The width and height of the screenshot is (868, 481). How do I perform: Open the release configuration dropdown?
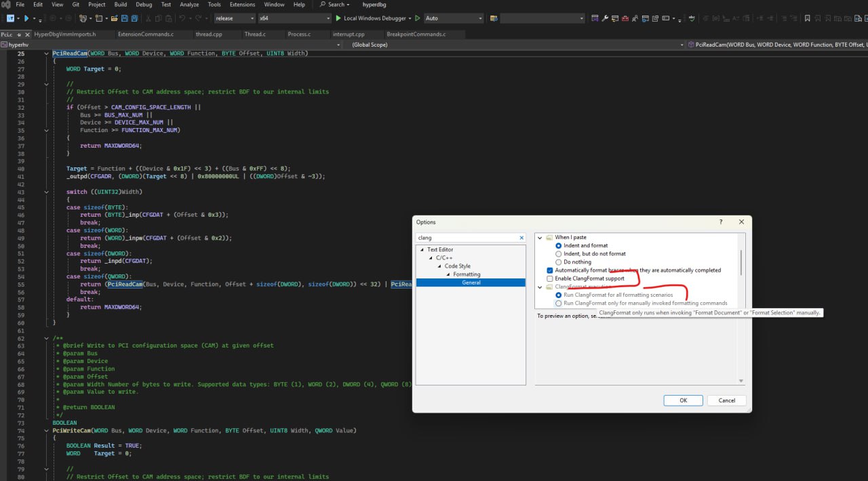pos(252,18)
